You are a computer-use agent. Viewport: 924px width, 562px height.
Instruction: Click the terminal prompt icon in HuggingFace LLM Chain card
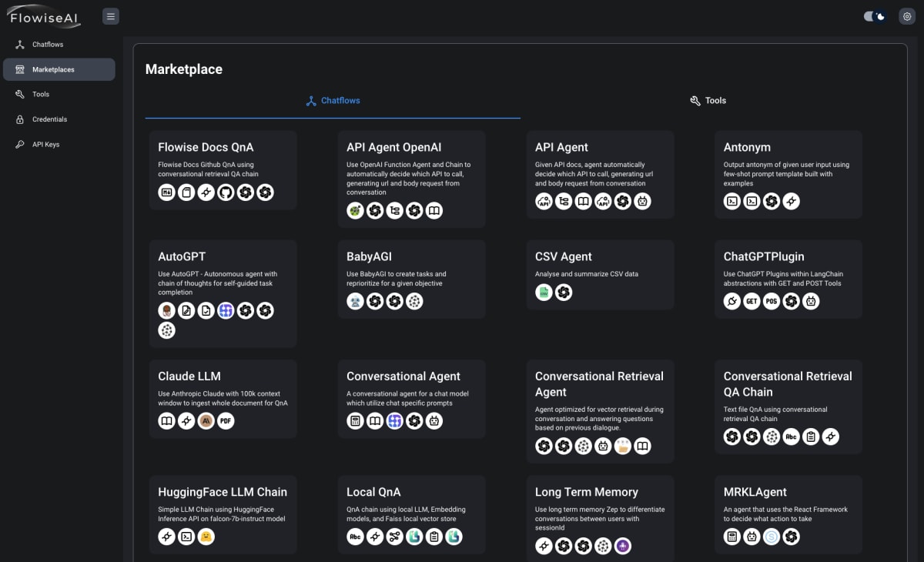pyautogui.click(x=186, y=537)
